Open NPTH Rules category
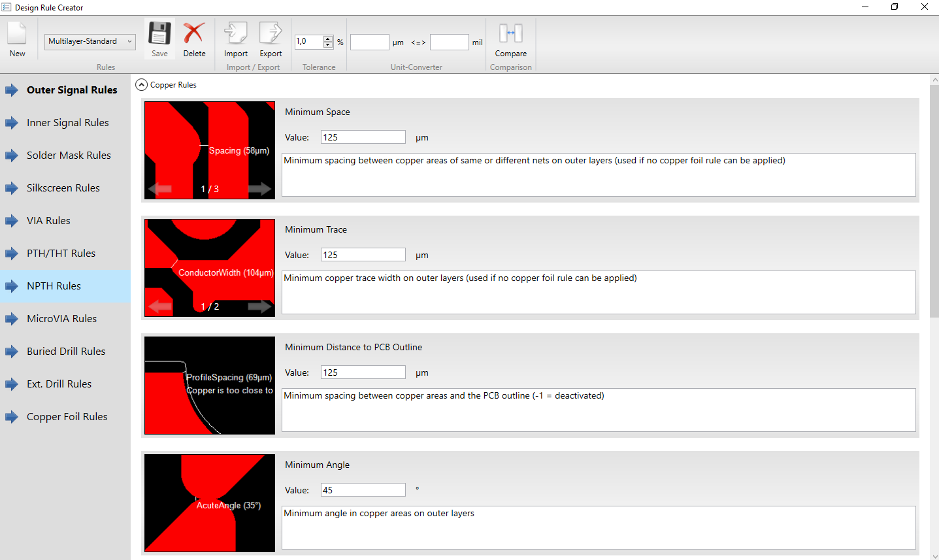The height and width of the screenshot is (560, 939). pos(65,286)
